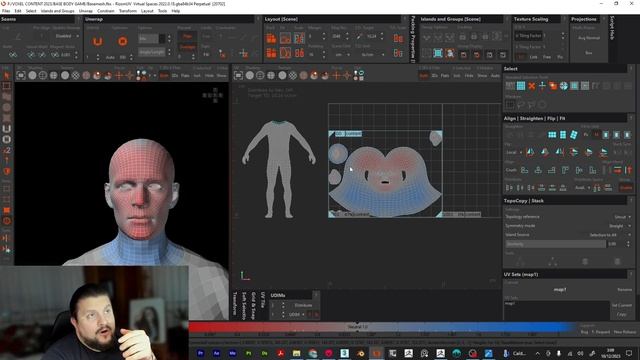
Task: Click the first flip triangles icon
Action: click(x=530, y=152)
